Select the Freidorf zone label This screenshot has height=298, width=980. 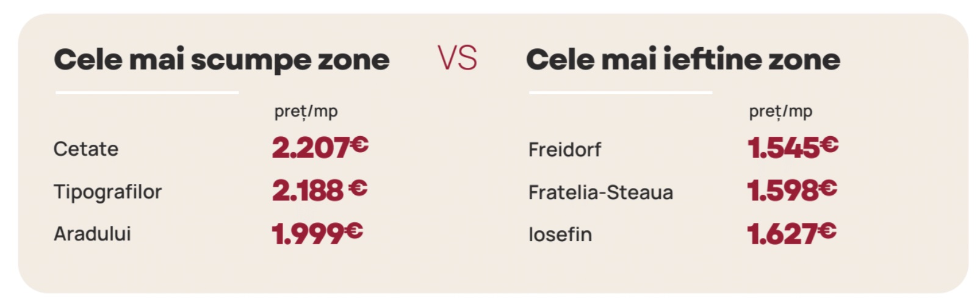click(x=564, y=150)
